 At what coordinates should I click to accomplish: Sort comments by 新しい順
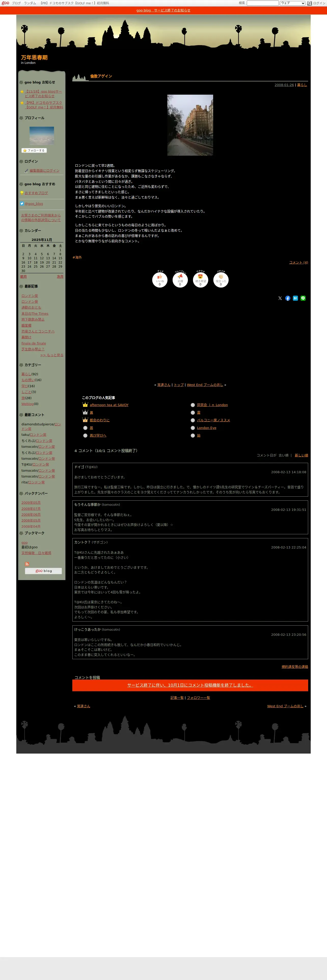coord(301,455)
